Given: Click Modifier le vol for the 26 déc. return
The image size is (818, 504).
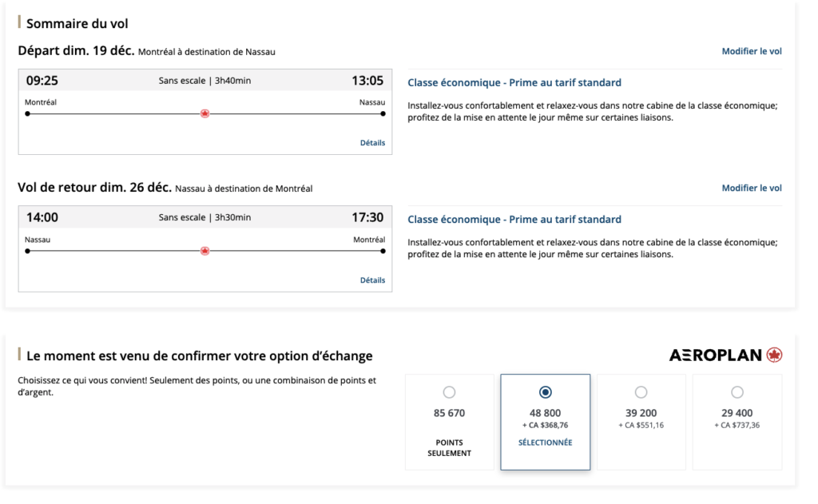Looking at the screenshot, I should point(752,189).
